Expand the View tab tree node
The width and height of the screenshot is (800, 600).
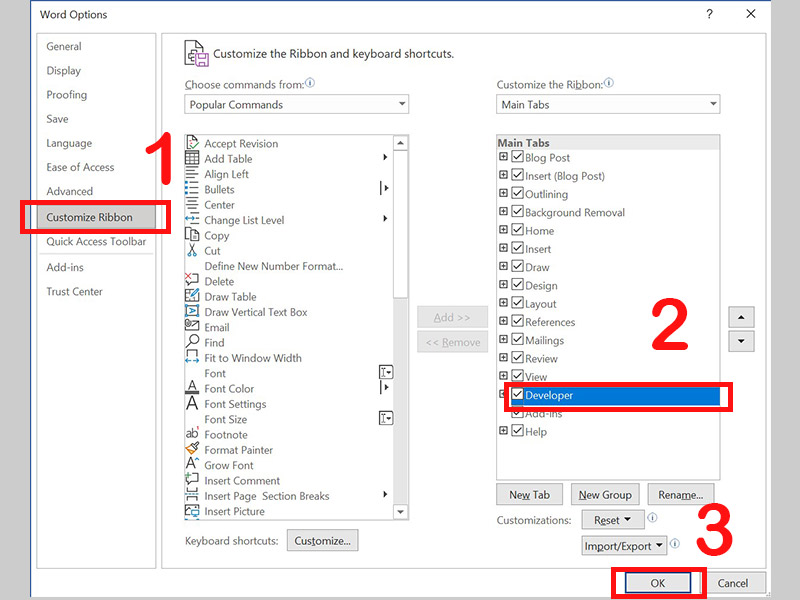(x=503, y=376)
